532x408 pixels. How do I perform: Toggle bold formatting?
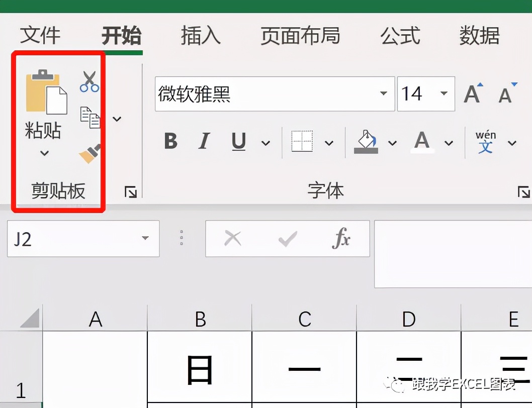pyautogui.click(x=170, y=142)
